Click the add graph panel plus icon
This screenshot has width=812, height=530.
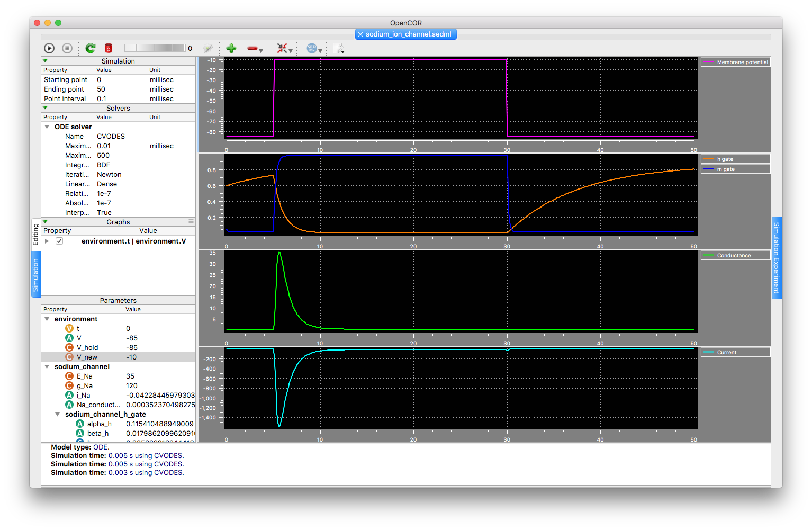(231, 48)
